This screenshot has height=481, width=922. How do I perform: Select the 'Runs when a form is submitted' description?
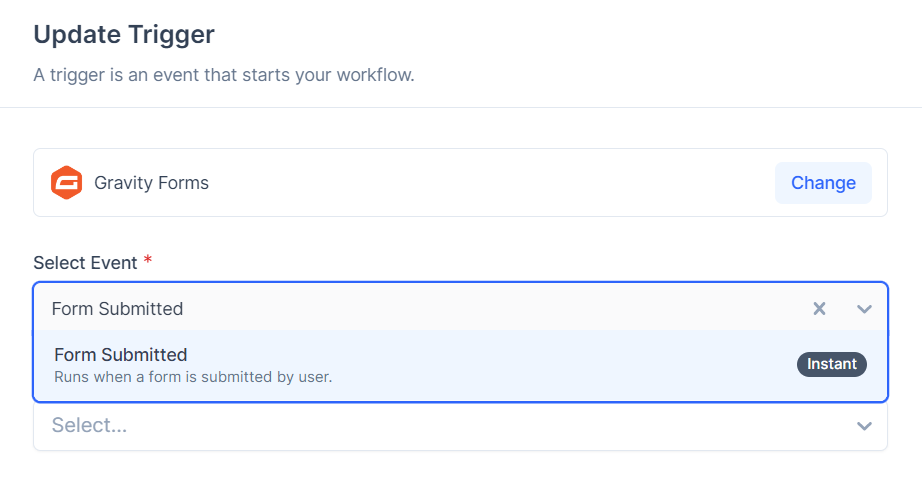193,377
